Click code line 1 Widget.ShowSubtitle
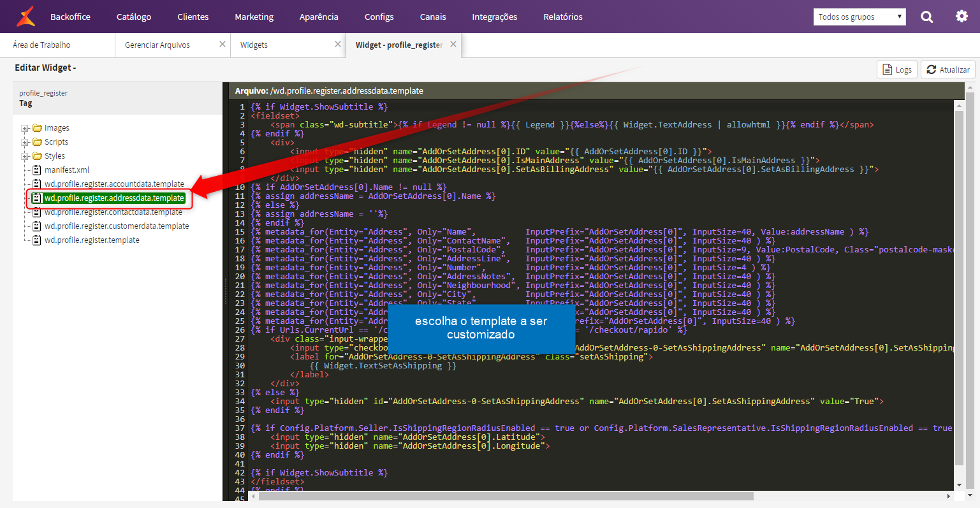Image resolution: width=980 pixels, height=508 pixels. (x=319, y=107)
